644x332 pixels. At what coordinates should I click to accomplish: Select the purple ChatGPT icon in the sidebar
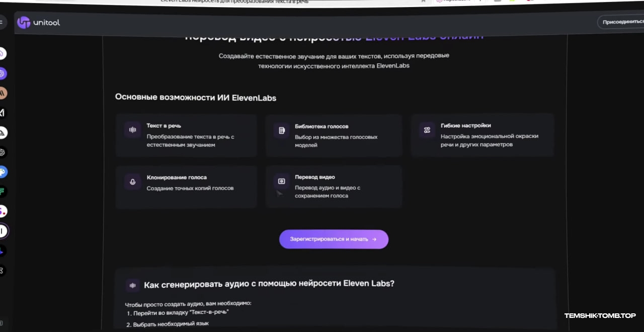pos(2,73)
